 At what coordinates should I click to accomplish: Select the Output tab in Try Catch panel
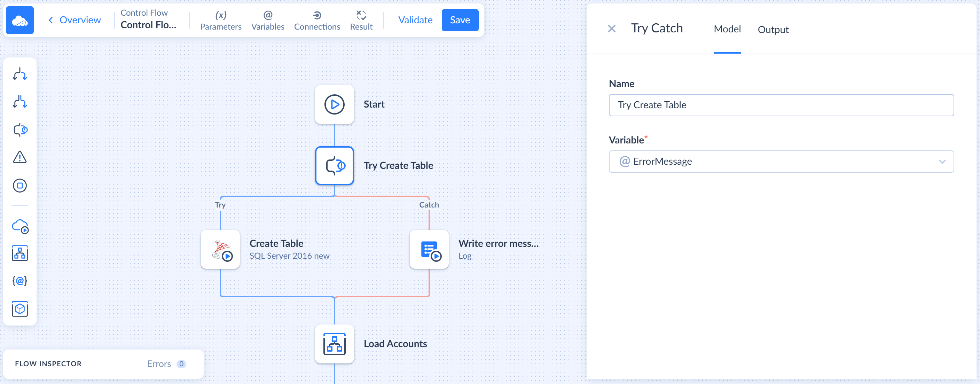click(773, 29)
